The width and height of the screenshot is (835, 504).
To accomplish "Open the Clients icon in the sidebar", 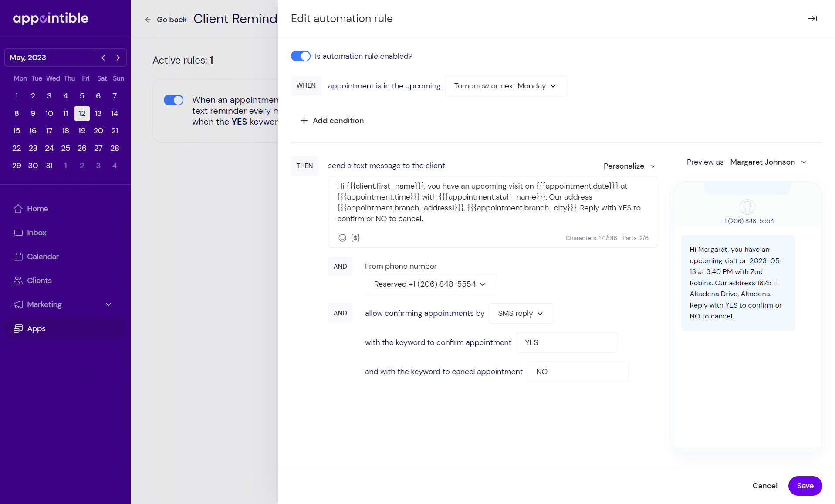I will click(18, 281).
